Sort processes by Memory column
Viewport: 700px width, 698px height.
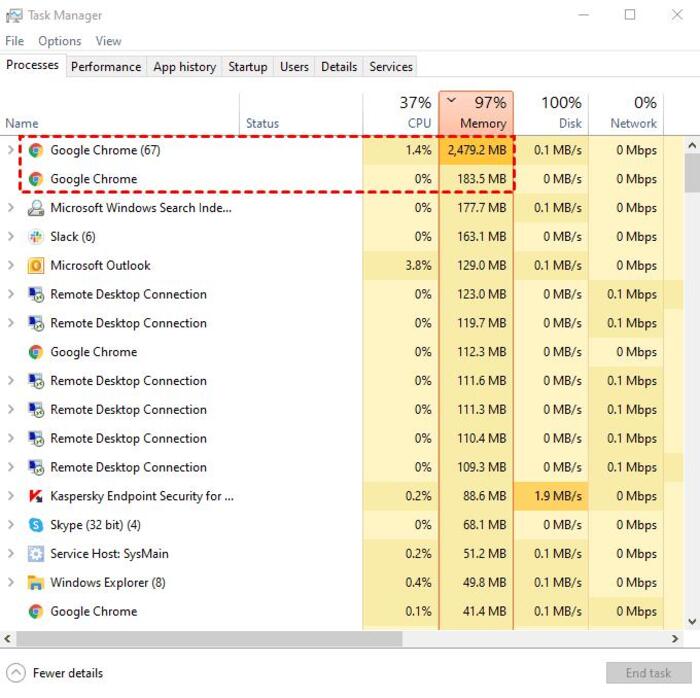(476, 113)
